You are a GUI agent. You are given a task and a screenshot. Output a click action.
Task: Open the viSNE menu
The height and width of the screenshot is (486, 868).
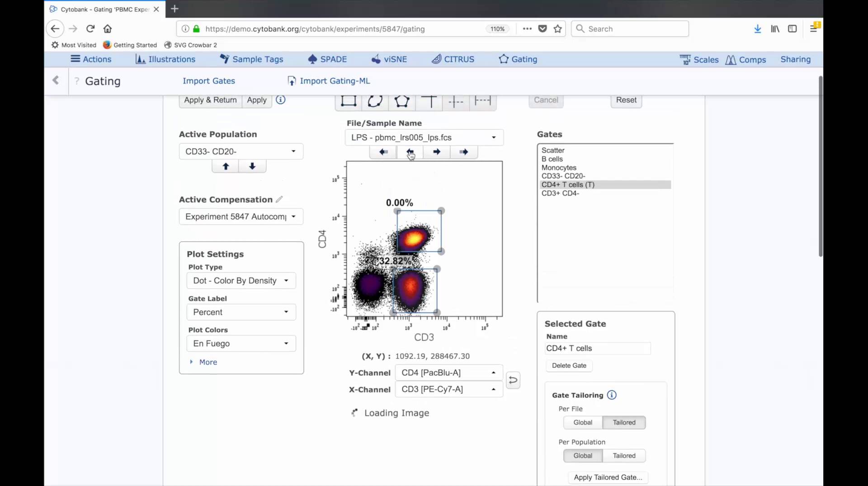[x=389, y=60]
